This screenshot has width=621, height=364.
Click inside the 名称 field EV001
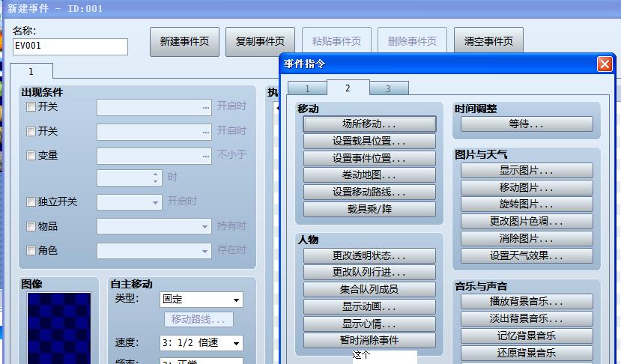(70, 46)
